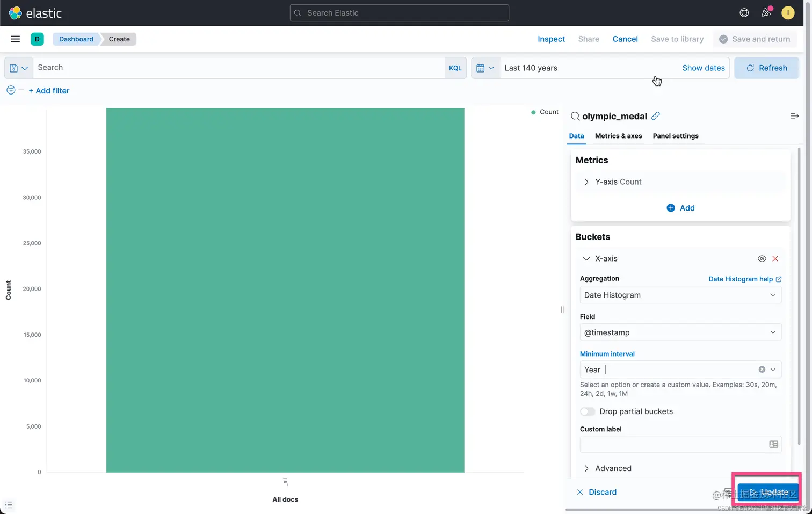
Task: Switch KQL query language option
Action: tap(455, 68)
